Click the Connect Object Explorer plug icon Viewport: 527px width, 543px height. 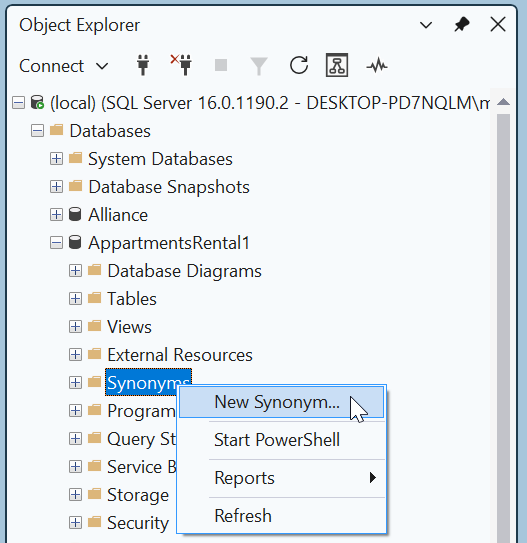coord(143,65)
